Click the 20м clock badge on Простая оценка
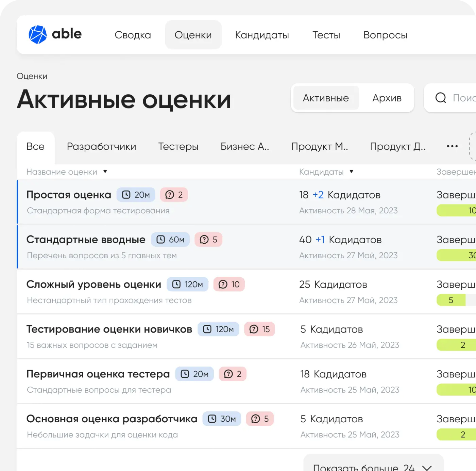The image size is (476, 471). point(136,195)
